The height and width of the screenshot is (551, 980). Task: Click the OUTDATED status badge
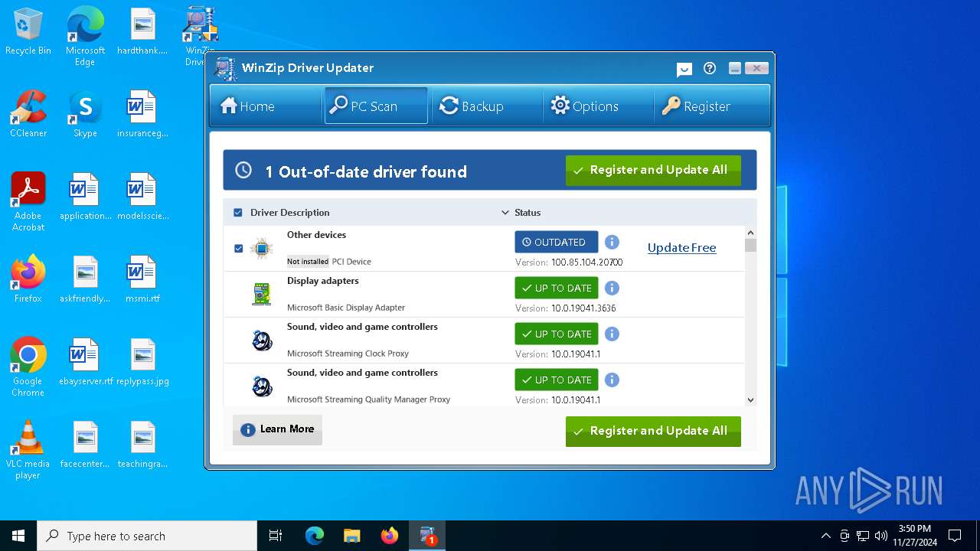click(556, 242)
